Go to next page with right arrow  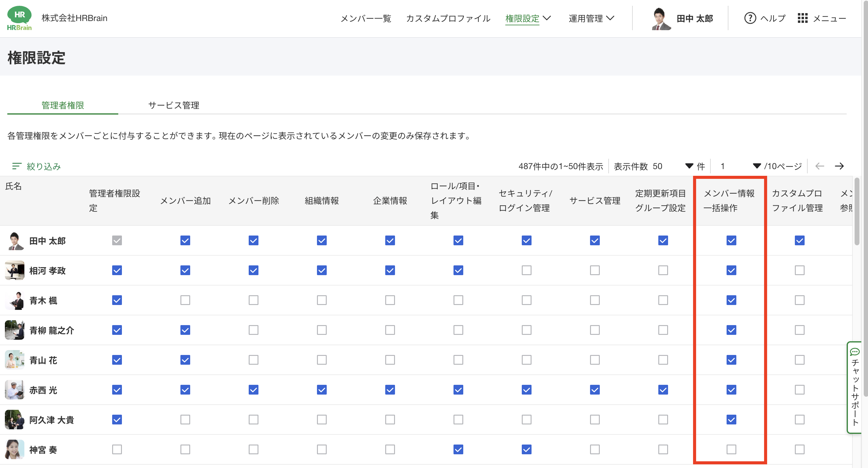click(839, 166)
